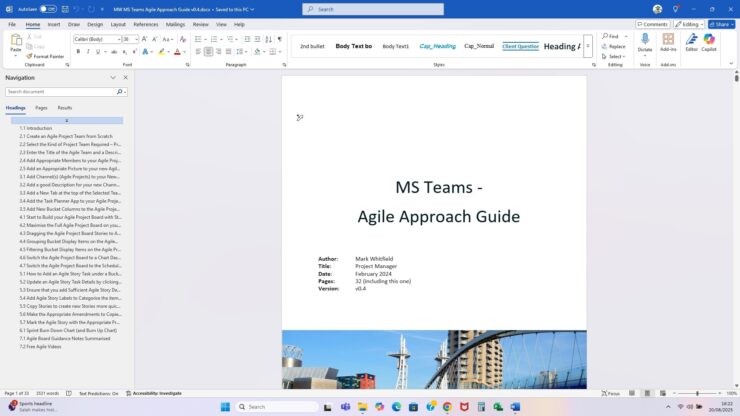Center-align the paragraph text
Viewport: 740px width, 416px height.
[208, 51]
